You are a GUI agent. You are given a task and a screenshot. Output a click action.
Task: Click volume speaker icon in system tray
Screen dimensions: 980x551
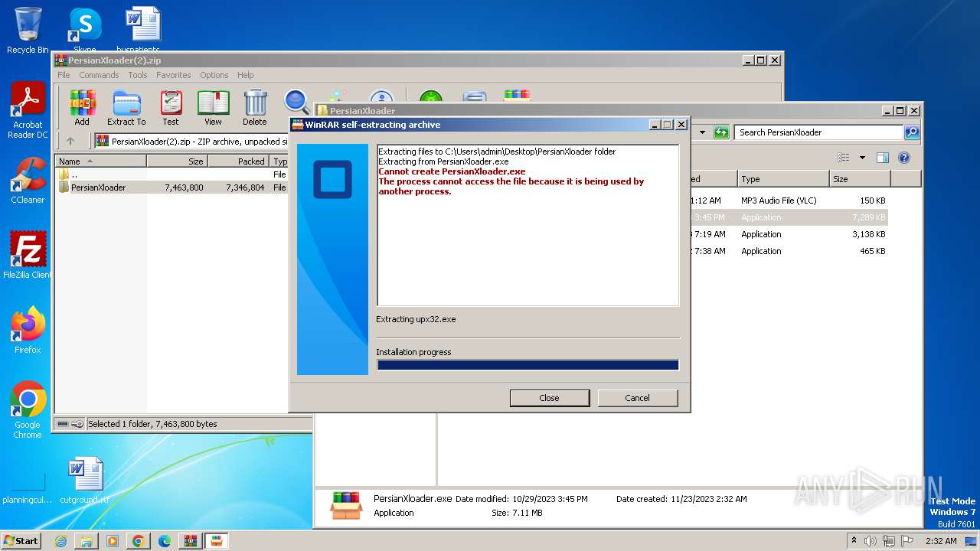click(x=871, y=541)
